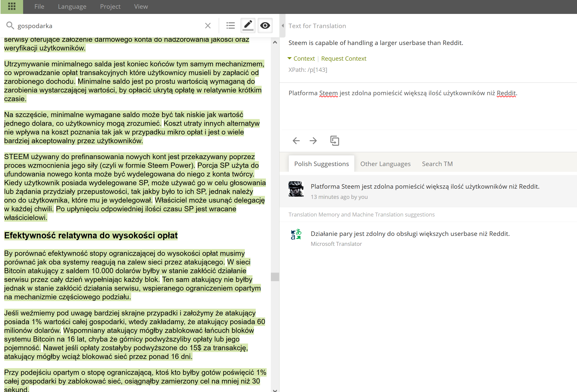Open the View menu
This screenshot has width=577, height=392.
point(141,6)
